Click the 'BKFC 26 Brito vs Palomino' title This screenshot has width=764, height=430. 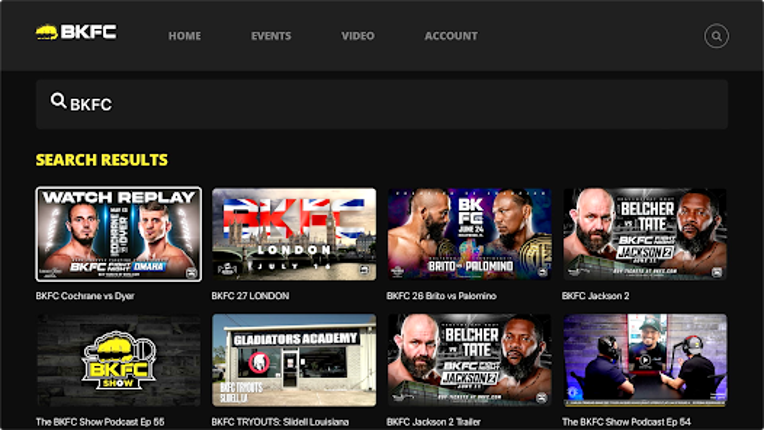click(x=441, y=296)
